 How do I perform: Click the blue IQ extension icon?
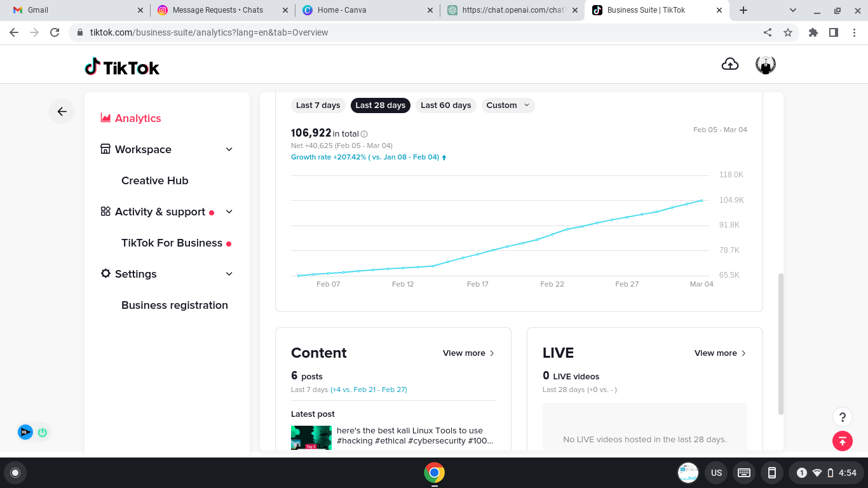click(x=25, y=432)
